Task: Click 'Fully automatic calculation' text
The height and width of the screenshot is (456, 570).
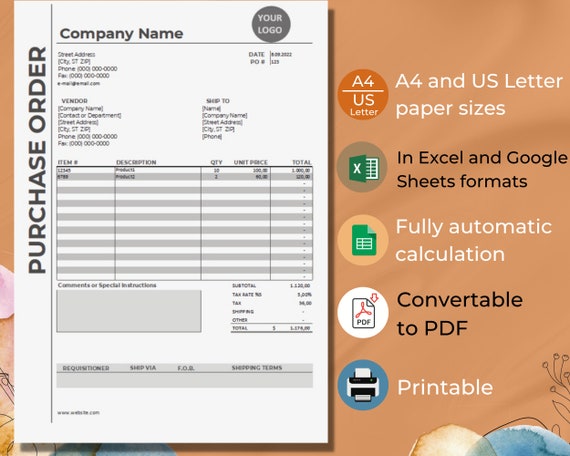Action: [x=474, y=240]
